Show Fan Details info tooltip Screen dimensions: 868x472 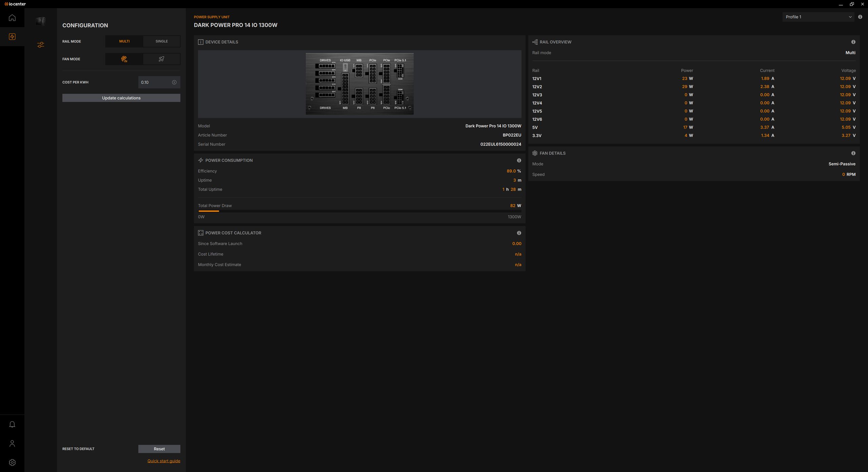(853, 153)
